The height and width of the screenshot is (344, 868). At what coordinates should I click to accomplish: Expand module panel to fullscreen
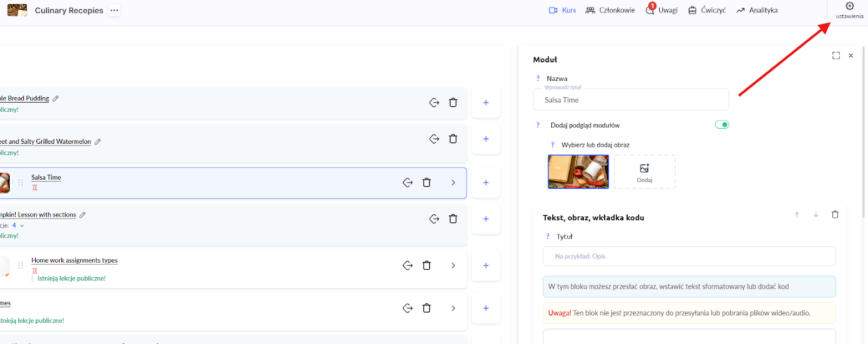[836, 56]
